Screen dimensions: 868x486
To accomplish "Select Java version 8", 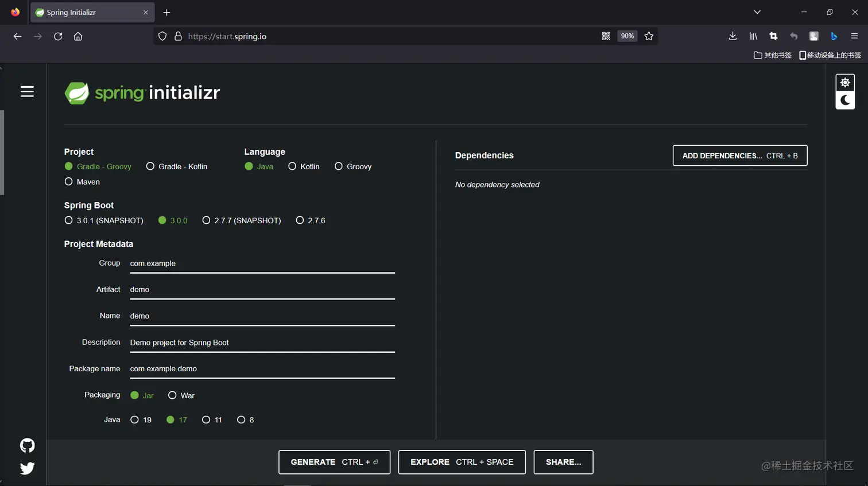I will [x=245, y=420].
